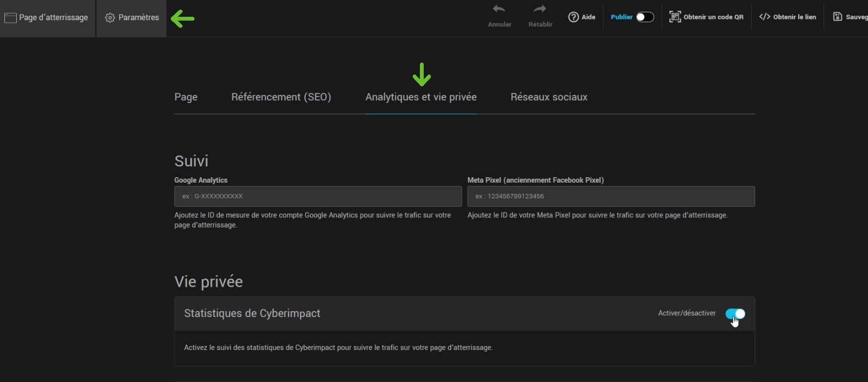Disable Statistiques de Cyberimpact toggle

click(x=735, y=314)
